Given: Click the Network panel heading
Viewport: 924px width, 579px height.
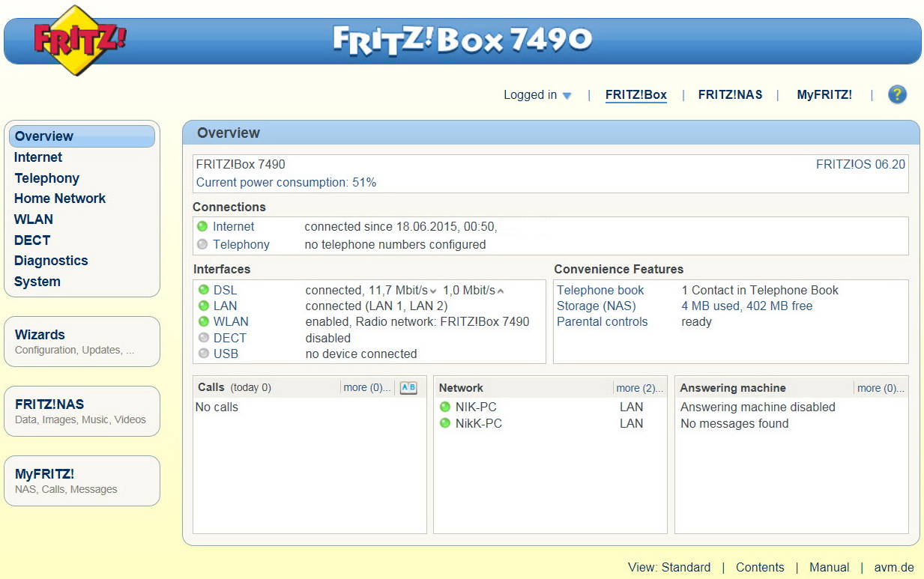Looking at the screenshot, I should click(x=461, y=388).
